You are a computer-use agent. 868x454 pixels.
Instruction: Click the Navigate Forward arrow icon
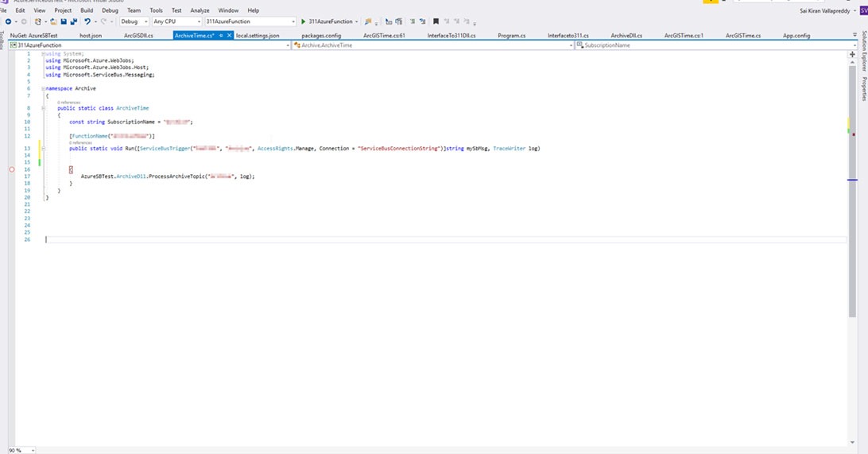point(24,21)
